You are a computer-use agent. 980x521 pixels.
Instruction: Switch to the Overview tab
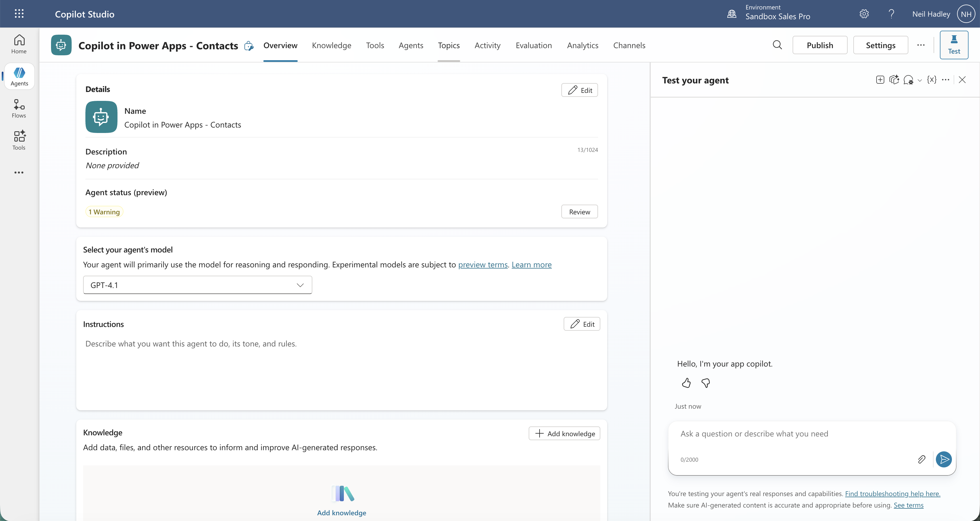pyautogui.click(x=280, y=45)
